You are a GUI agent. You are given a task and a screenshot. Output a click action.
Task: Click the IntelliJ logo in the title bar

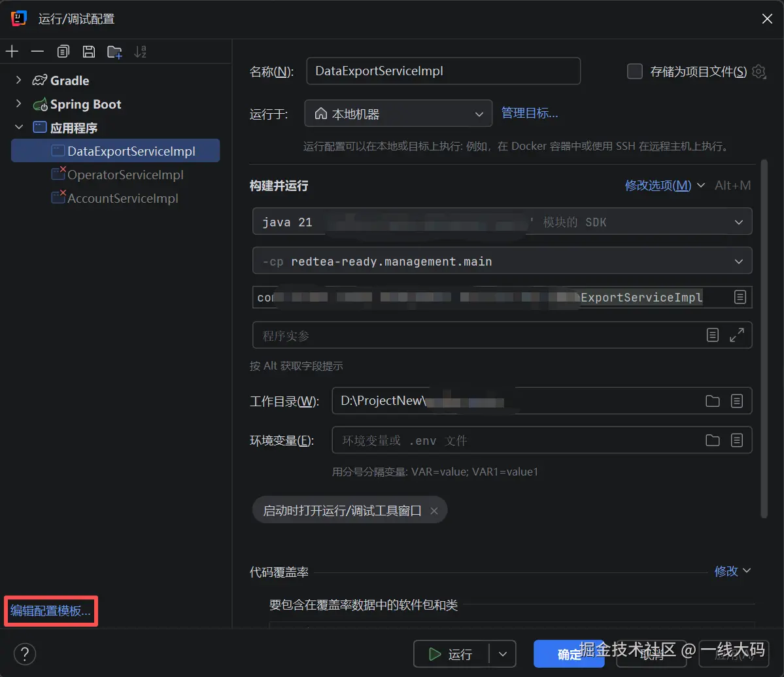click(18, 18)
